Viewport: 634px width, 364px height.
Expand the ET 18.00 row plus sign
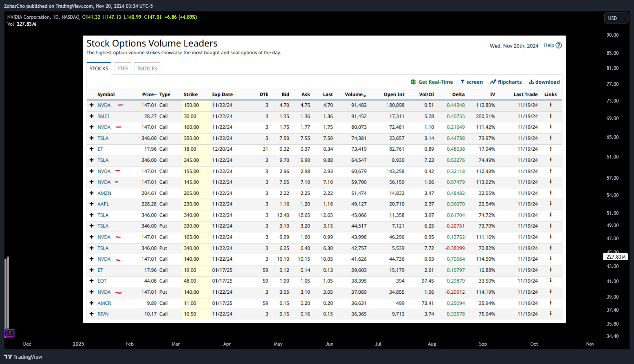click(92, 149)
